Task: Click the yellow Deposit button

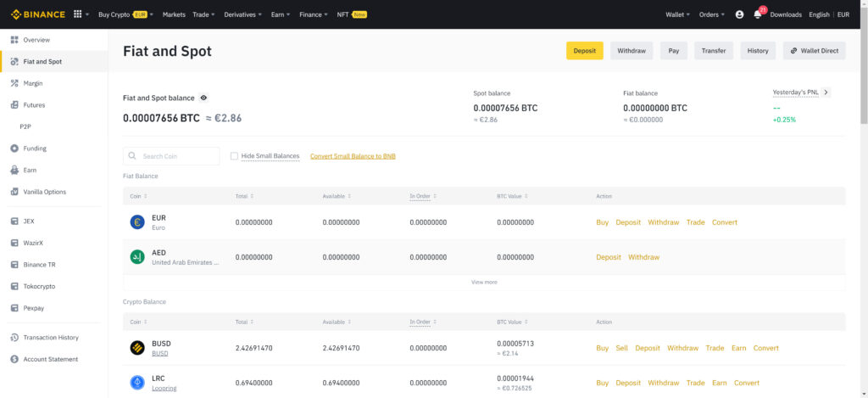Action: click(x=585, y=50)
